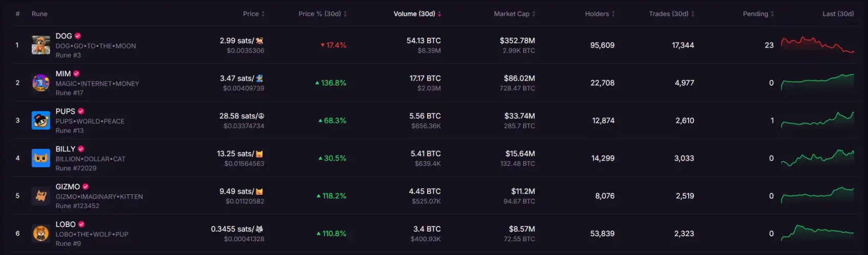Screen dimensions: 868x255
Task: Open the MIM rune name link
Action: pyautogui.click(x=63, y=73)
